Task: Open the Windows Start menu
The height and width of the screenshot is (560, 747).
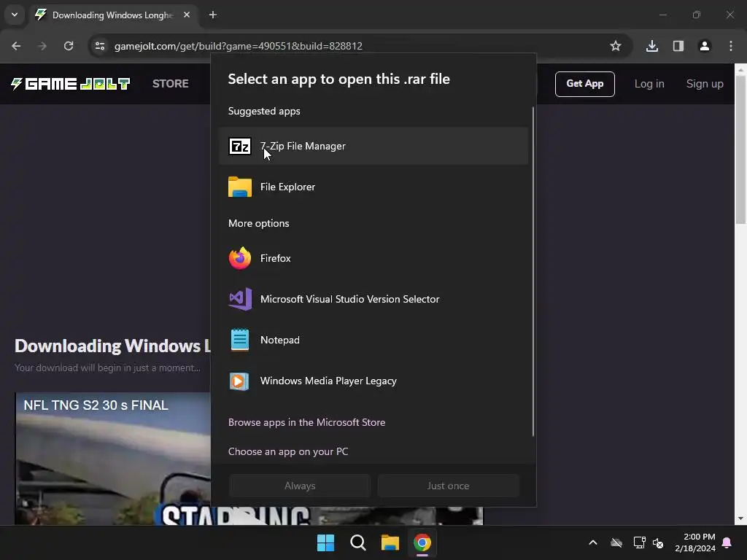Action: point(326,542)
